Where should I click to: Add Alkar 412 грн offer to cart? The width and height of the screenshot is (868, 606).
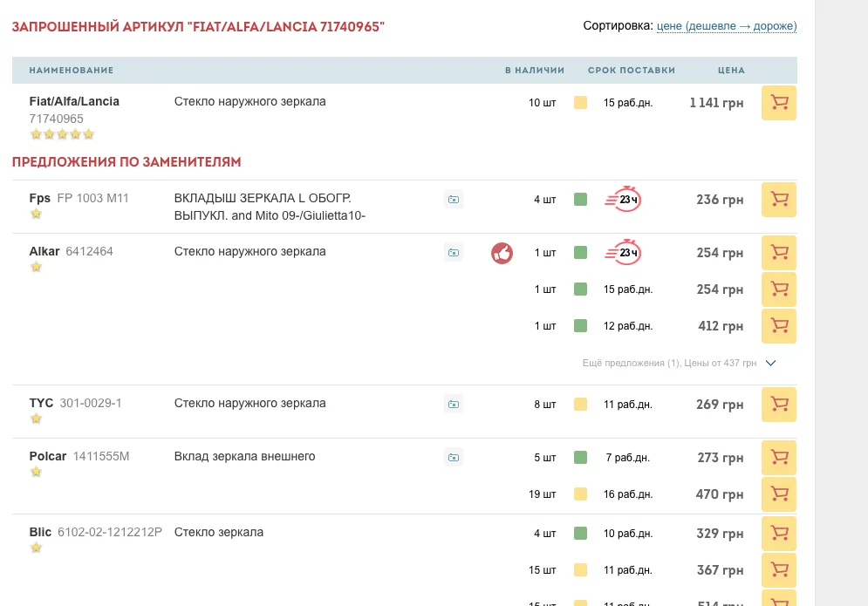779,326
